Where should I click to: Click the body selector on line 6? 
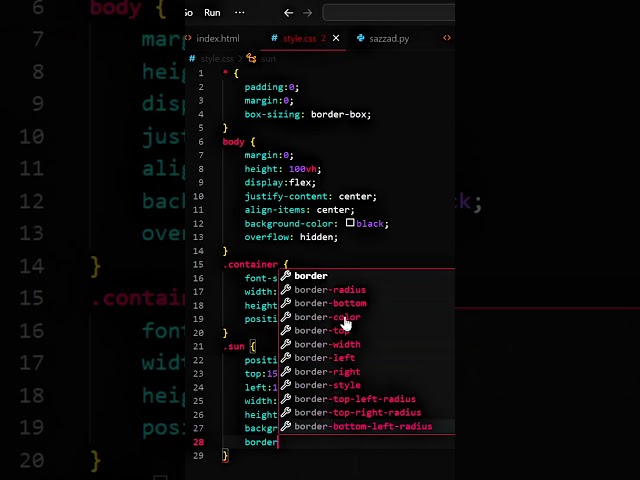pos(233,142)
